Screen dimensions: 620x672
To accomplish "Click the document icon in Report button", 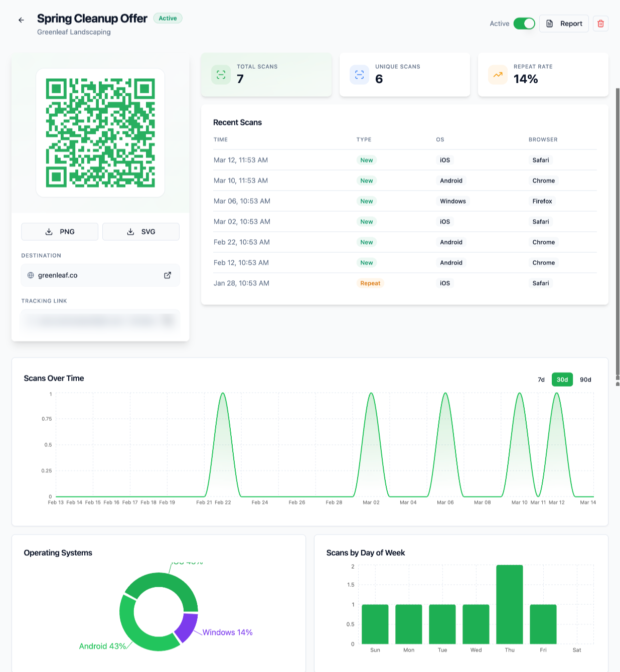I will click(x=550, y=24).
